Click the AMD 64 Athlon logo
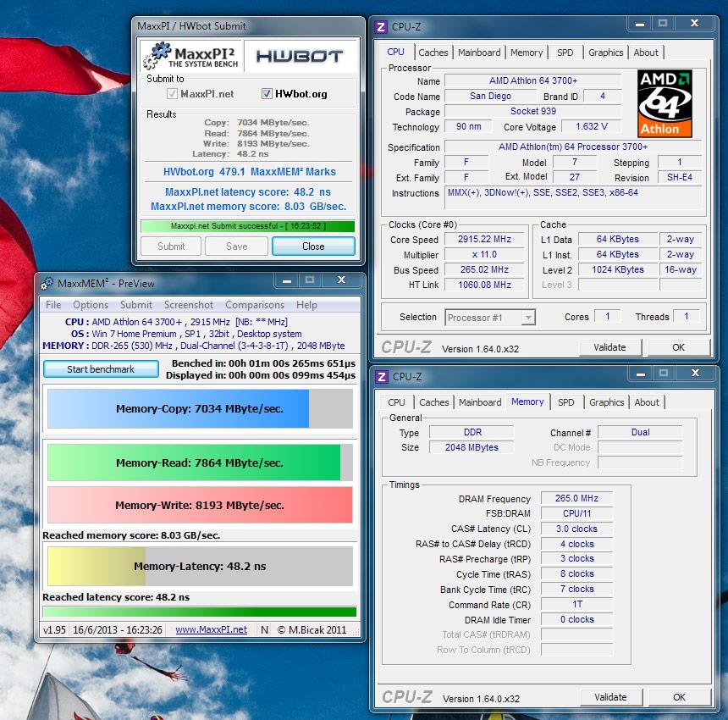 pos(665,103)
